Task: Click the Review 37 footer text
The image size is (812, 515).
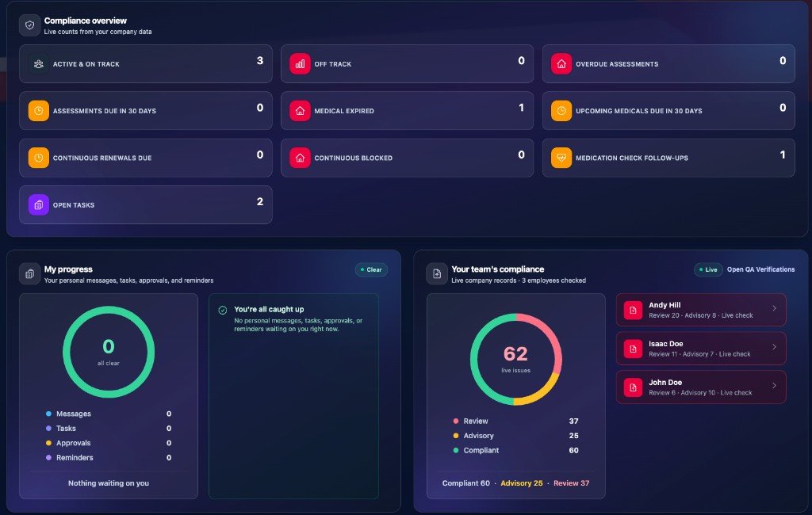Action: tap(571, 483)
